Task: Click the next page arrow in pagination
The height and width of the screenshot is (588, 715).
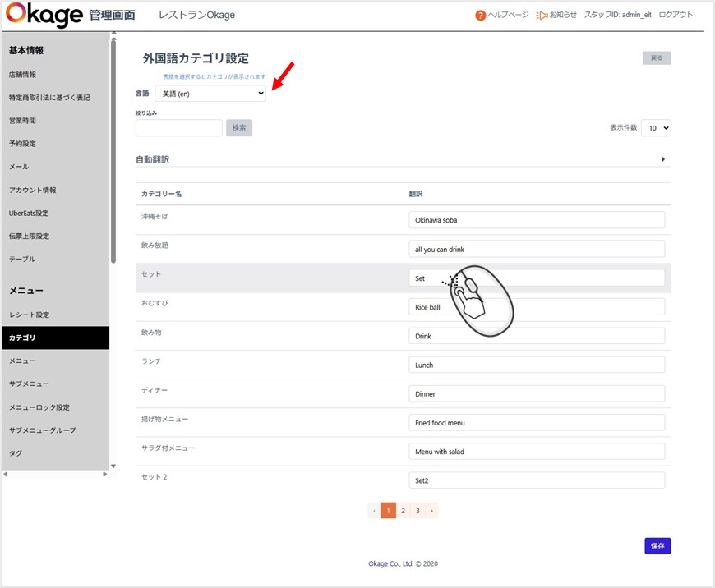Action: click(x=431, y=511)
